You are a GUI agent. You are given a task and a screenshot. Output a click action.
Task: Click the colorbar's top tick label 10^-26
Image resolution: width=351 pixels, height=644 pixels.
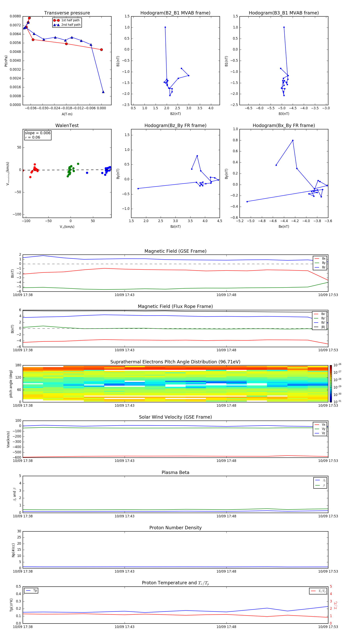coord(338,365)
